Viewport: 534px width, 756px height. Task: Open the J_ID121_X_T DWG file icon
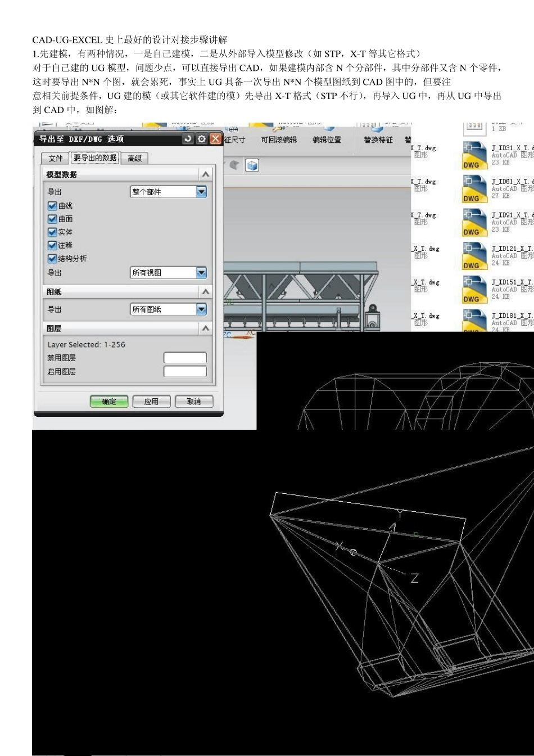tap(474, 256)
